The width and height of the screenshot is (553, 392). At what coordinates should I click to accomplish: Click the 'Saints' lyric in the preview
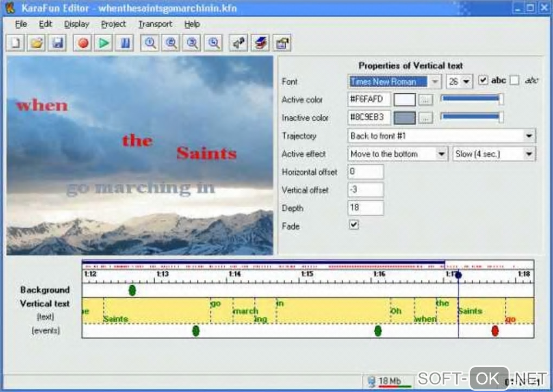207,153
